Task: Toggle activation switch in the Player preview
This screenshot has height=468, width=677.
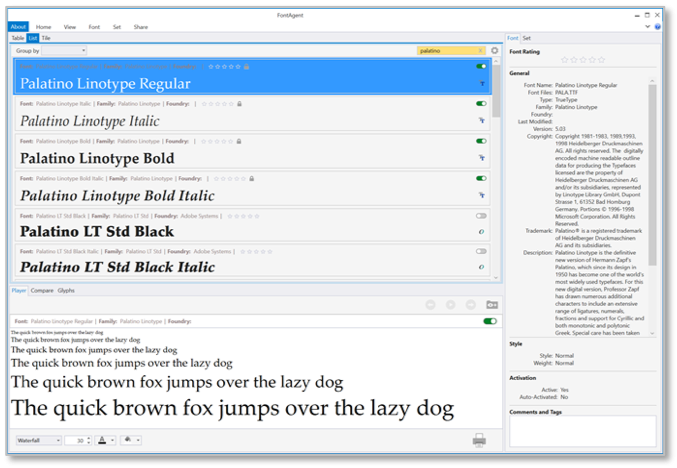Action: [x=490, y=321]
